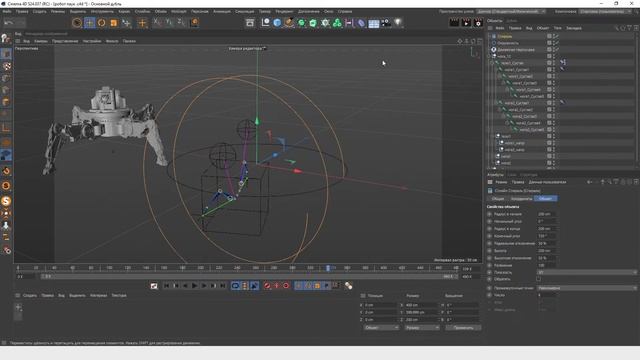Add a Floor environment object
The height and width of the screenshot is (360, 640).
373,23
